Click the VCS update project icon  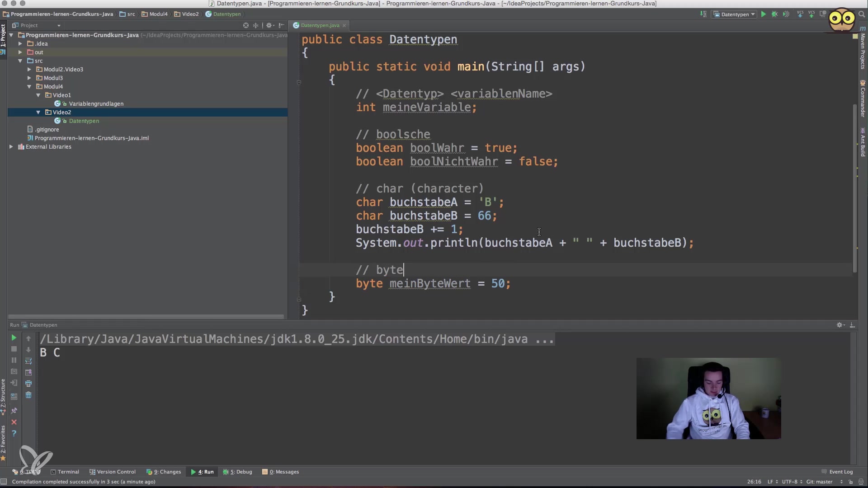800,14
